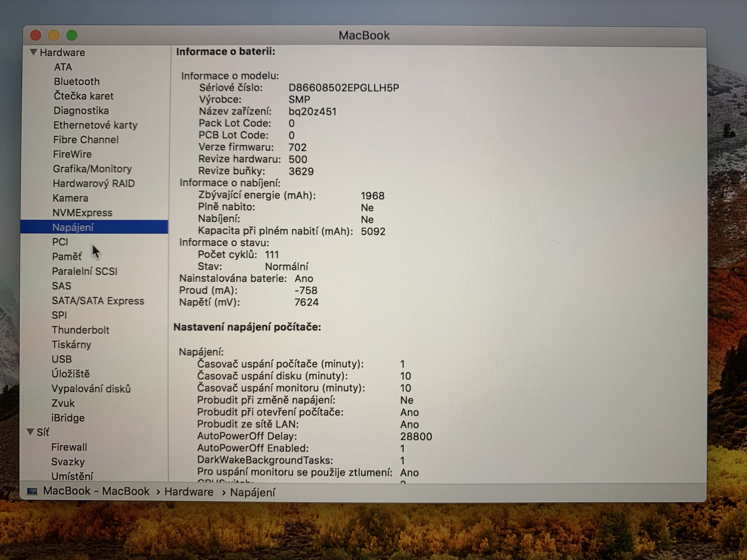This screenshot has width=747, height=560.
Task: Open the Paměť sidebar item
Action: pos(67,256)
